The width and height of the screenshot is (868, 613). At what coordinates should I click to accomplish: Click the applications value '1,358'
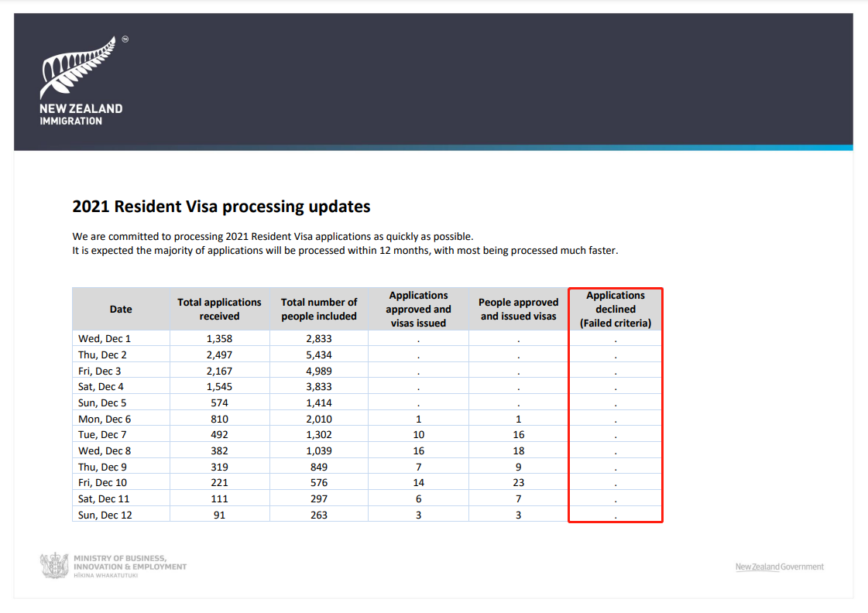click(219, 338)
